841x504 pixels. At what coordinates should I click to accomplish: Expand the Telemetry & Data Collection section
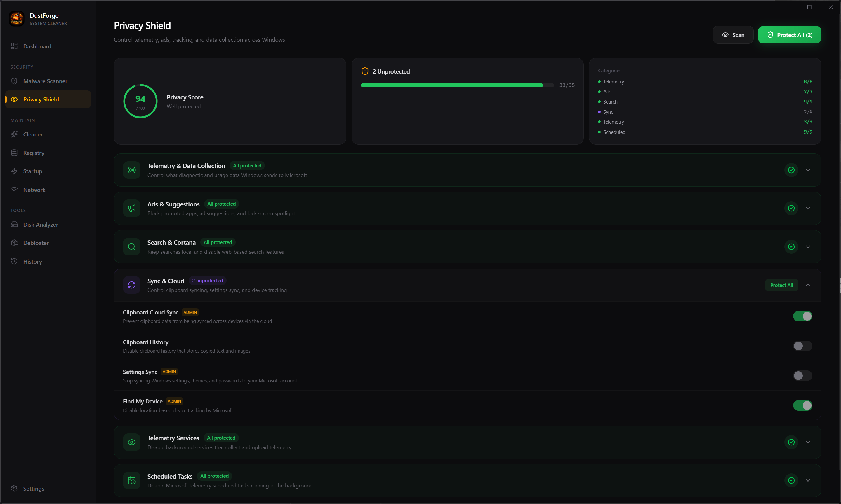coord(808,170)
